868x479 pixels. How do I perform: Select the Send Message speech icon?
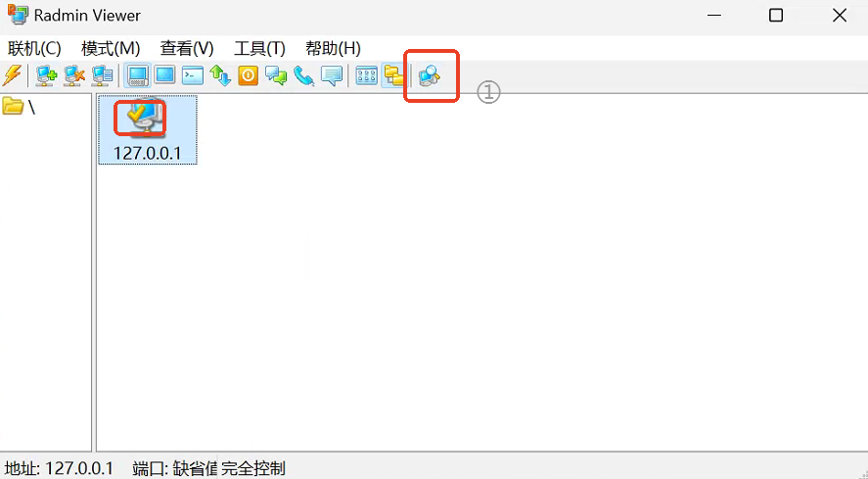point(332,75)
